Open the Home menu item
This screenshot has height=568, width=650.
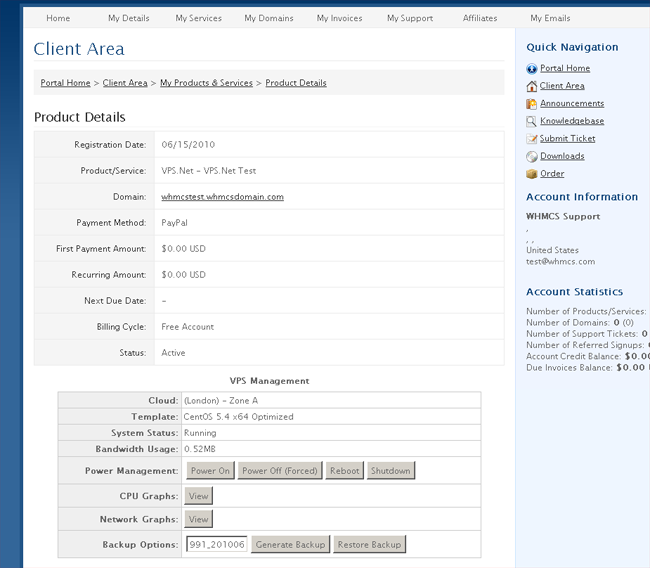point(58,18)
